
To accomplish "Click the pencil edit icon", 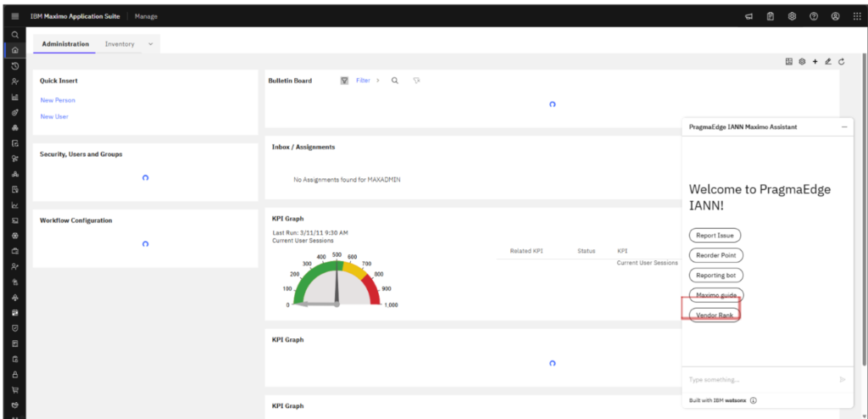I will coord(828,62).
